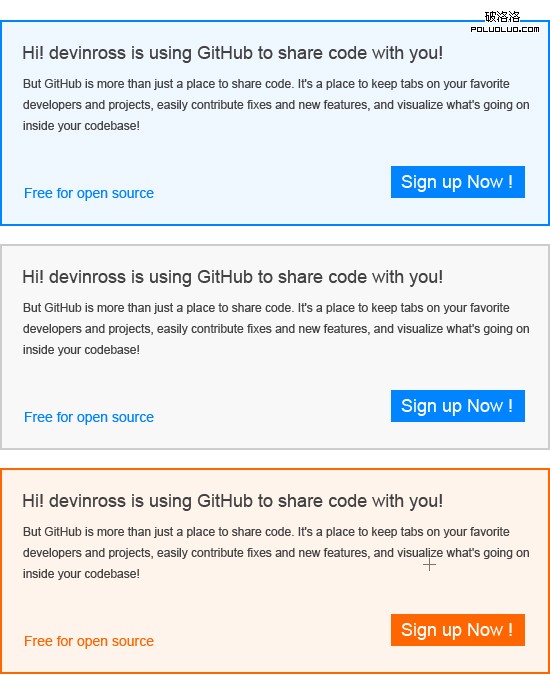Click the description paragraph in orange card
550x692 pixels.
tap(276, 553)
